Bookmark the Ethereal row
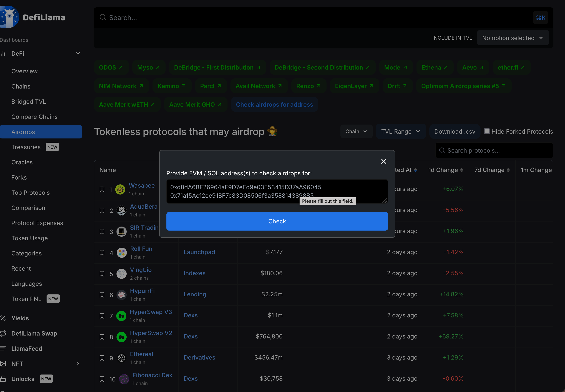 click(102, 358)
